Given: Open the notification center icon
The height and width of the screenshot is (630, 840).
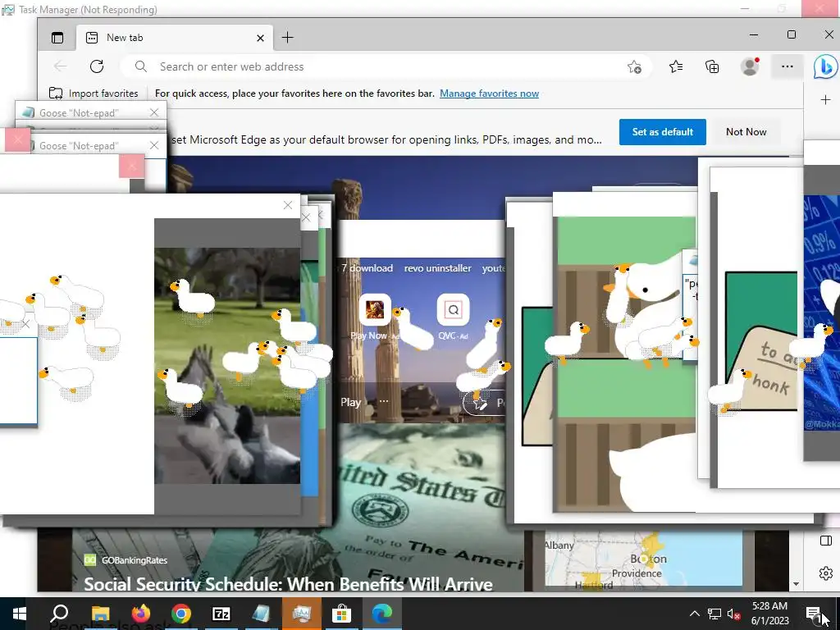Looking at the screenshot, I should tap(813, 614).
